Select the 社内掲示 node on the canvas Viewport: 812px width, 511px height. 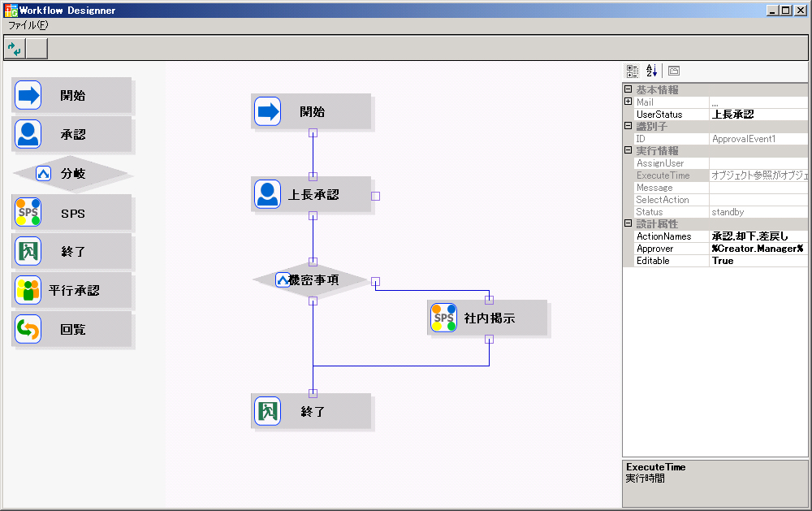(x=487, y=318)
